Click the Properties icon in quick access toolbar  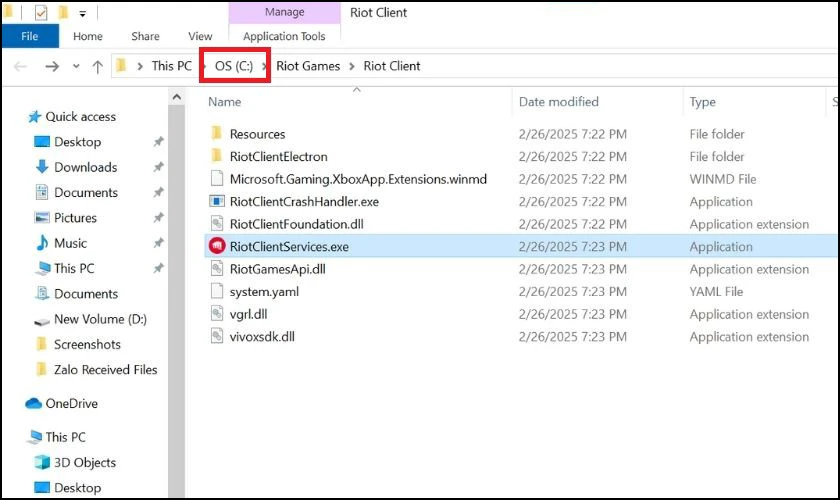coord(41,12)
